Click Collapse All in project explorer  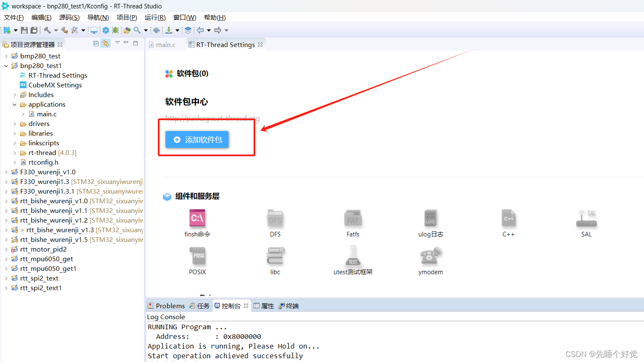pyautogui.click(x=96, y=43)
